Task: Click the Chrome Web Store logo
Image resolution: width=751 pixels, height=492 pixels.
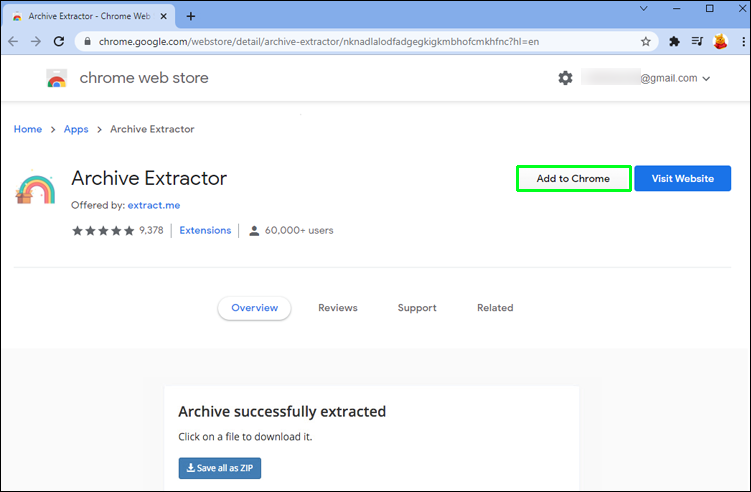Action: pyautogui.click(x=57, y=79)
